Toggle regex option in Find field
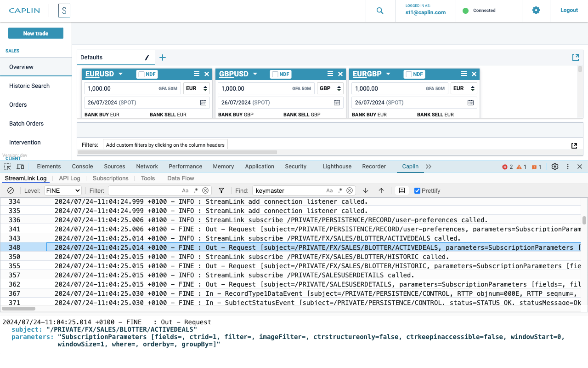Screen dimensions: 588x368 340,190
